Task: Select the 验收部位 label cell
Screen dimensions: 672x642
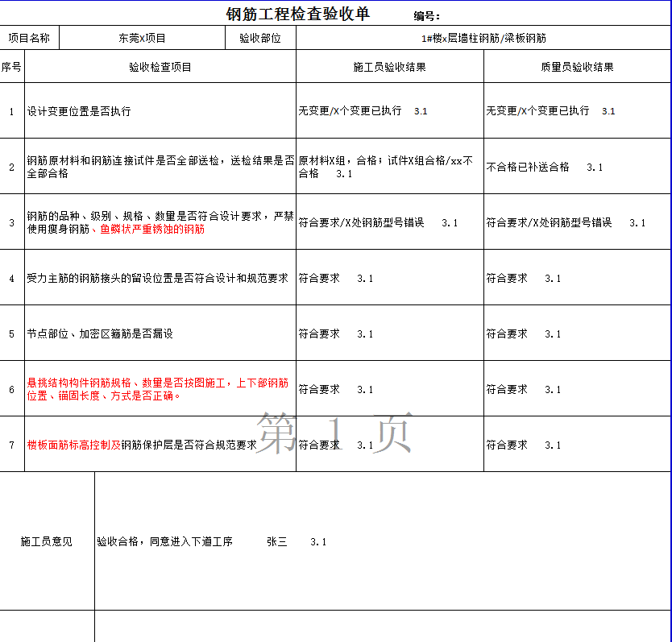Action: tap(260, 38)
